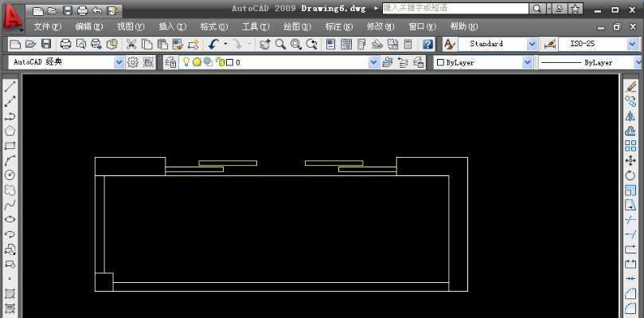Open the Properties palette icon
644x318 pixels.
click(331, 44)
